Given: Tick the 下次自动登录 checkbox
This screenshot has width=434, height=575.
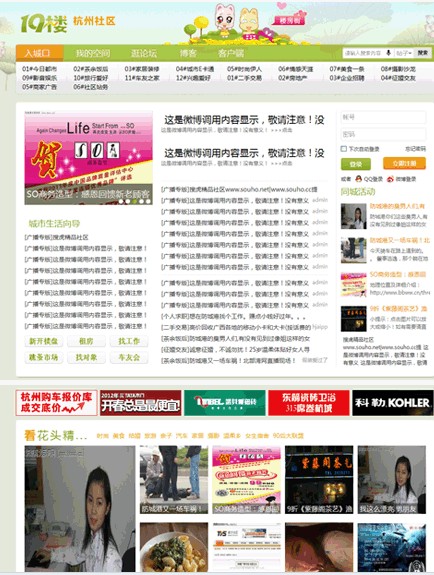Looking at the screenshot, I should pyautogui.click(x=344, y=149).
